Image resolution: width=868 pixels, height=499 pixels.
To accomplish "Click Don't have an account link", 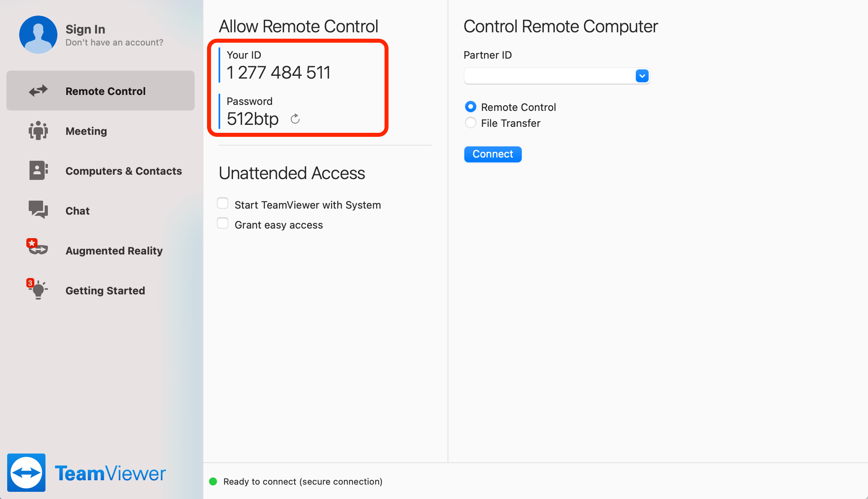I will pos(114,42).
